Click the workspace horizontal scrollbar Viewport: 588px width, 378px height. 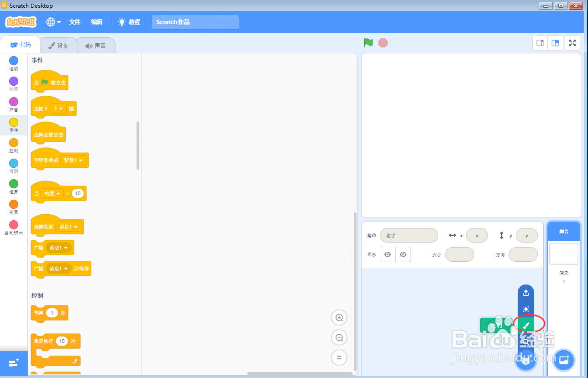pos(300,373)
